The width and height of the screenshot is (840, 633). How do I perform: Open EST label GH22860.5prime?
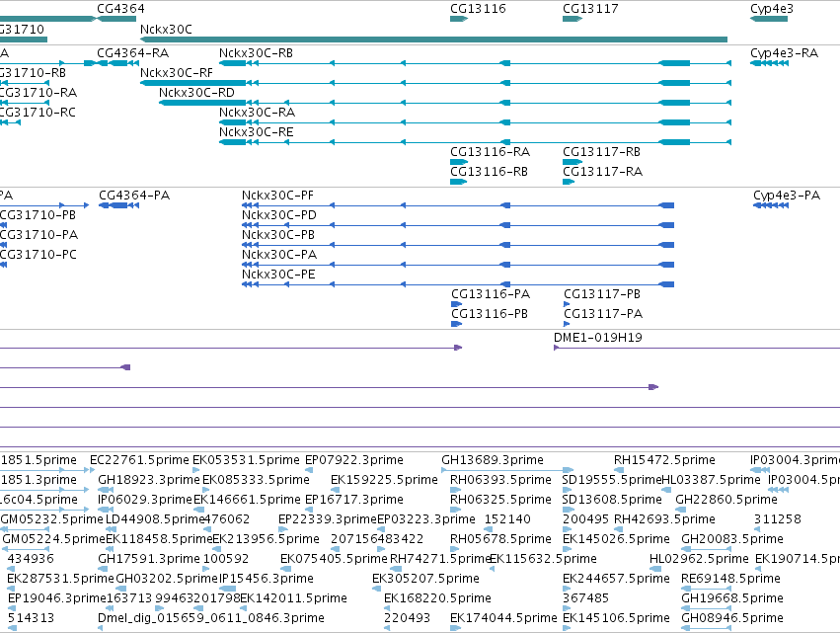[726, 500]
